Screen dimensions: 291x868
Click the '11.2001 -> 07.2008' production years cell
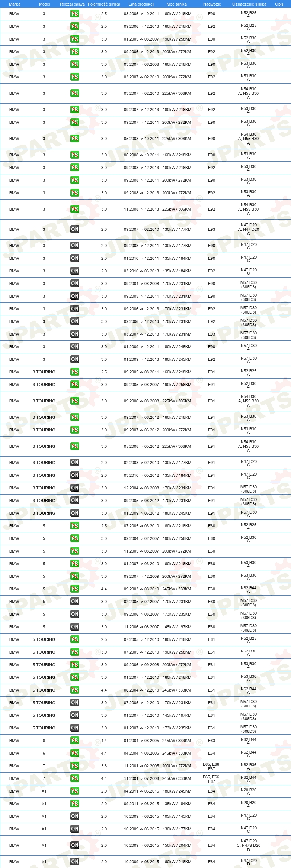[x=141, y=778]
